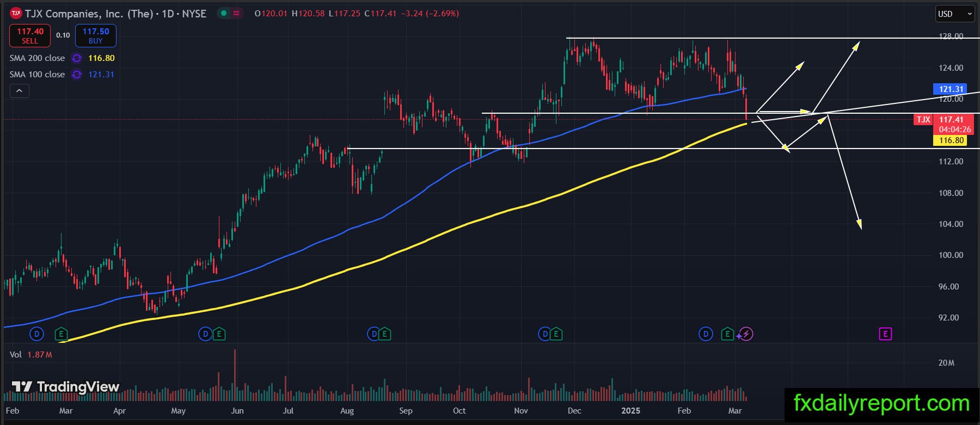Click the Vol 1.87M value
This screenshot has height=425, width=980.
(40, 355)
